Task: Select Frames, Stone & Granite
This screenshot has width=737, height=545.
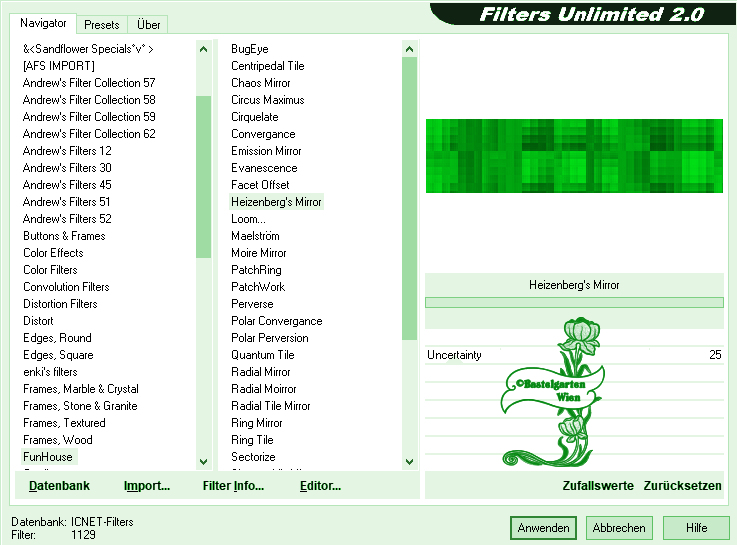Action: click(x=80, y=405)
